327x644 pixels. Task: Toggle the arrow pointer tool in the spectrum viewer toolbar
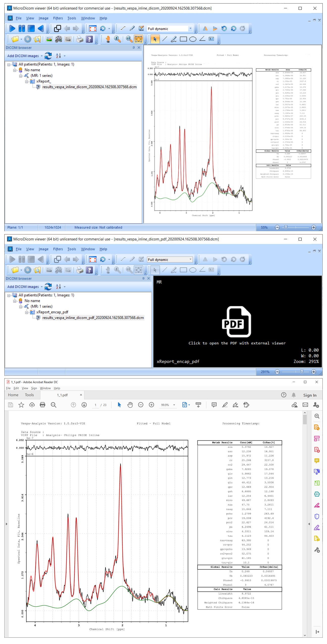click(155, 39)
